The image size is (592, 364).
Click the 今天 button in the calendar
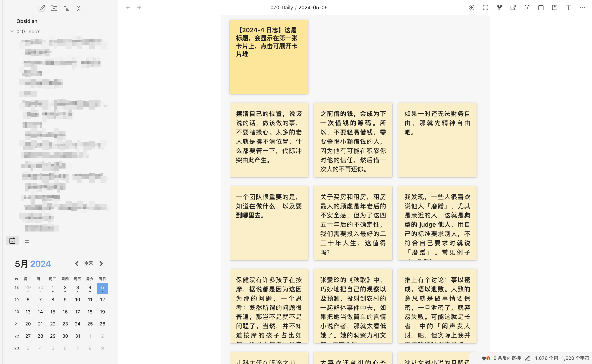coord(89,263)
